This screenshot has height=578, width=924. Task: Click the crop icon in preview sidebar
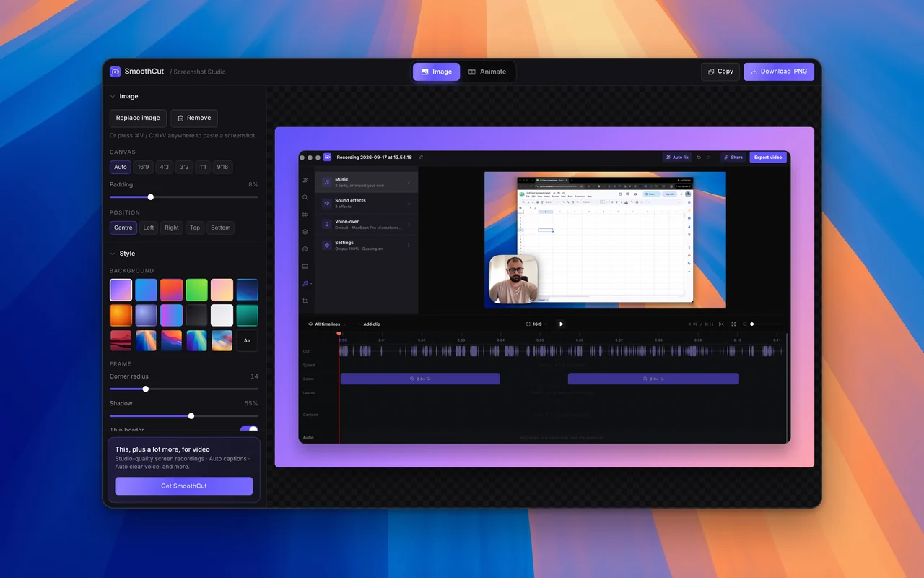(x=305, y=301)
